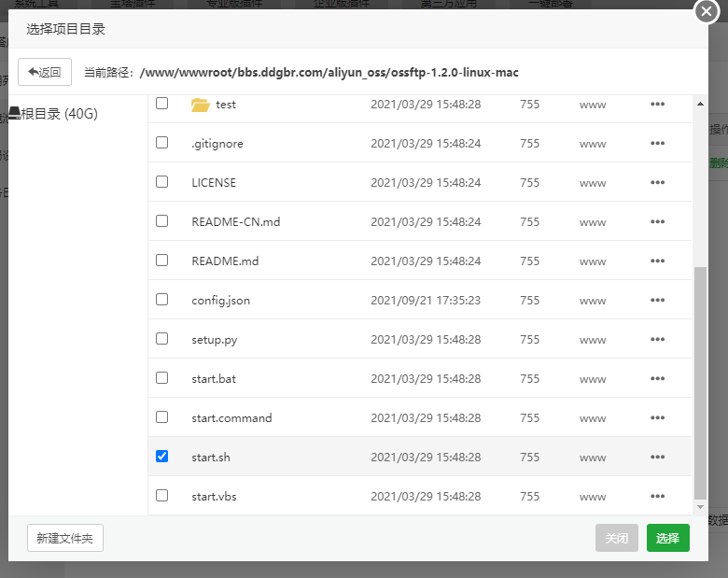728x578 pixels.
Task: Expand actions menu for test folder
Action: (x=657, y=105)
